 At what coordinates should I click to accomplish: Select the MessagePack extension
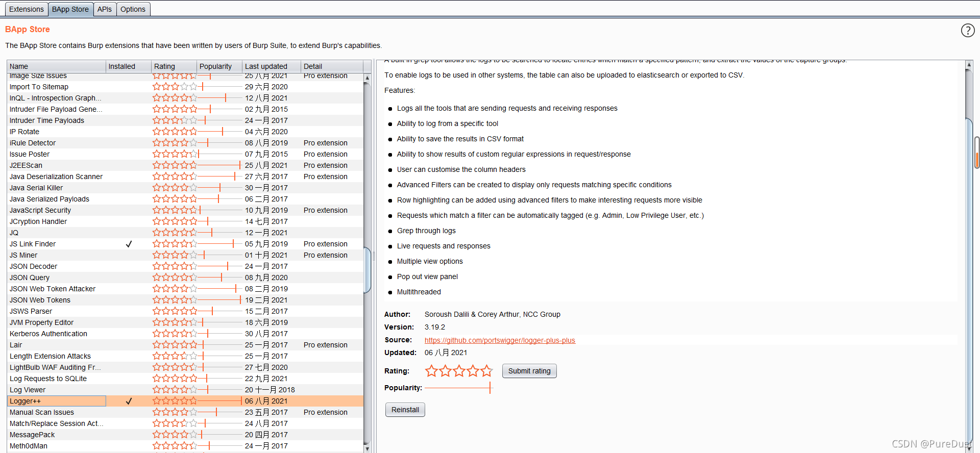(x=186, y=435)
